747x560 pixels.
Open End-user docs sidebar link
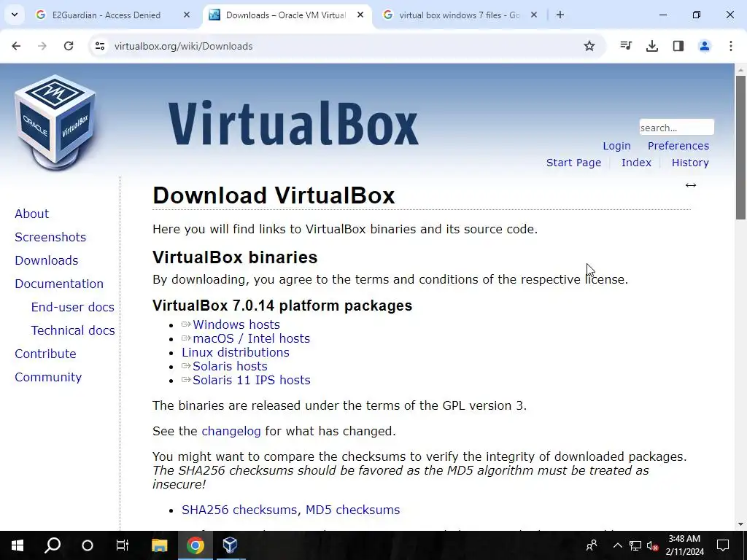pyautogui.click(x=72, y=307)
